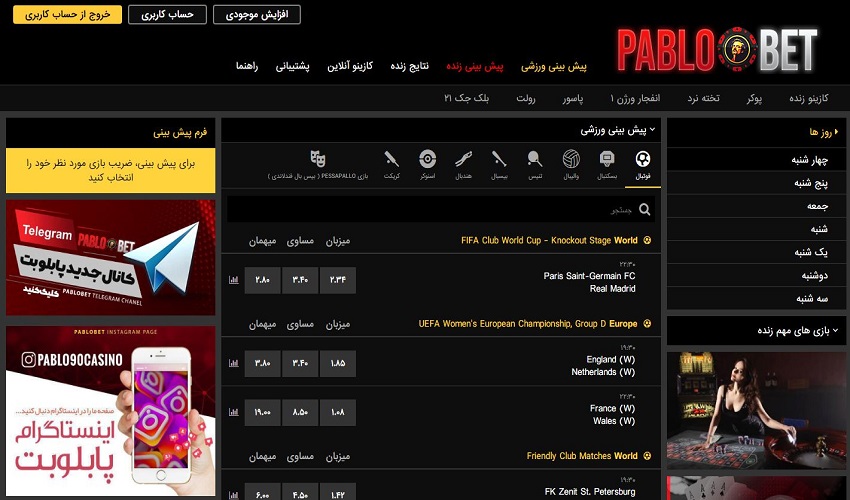Open stats chart icon for Paris Saint-Germain match

pos(234,280)
